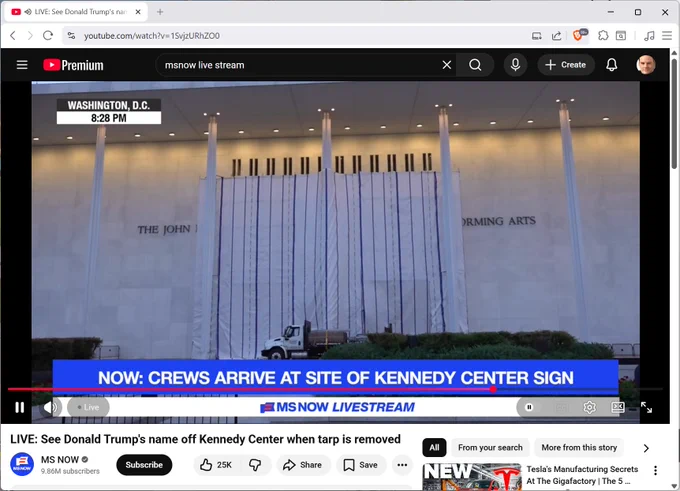Pause the live video
The image size is (680, 491).
coord(20,407)
